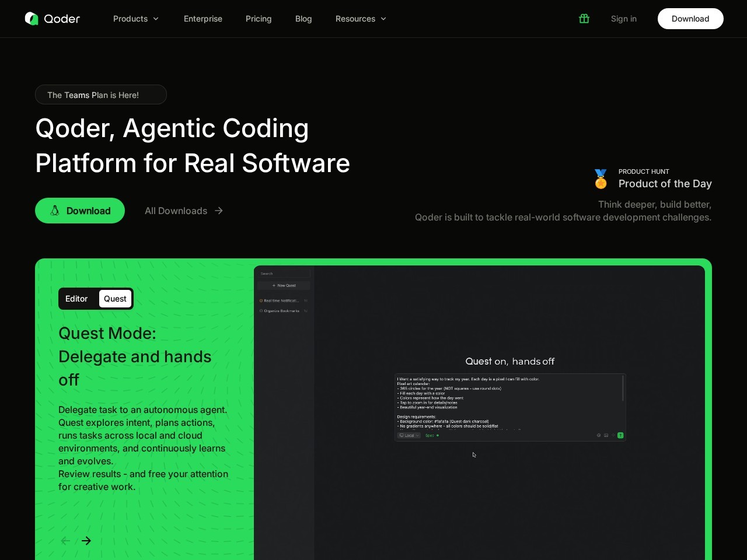Navigate to the Enterprise page

tap(203, 19)
